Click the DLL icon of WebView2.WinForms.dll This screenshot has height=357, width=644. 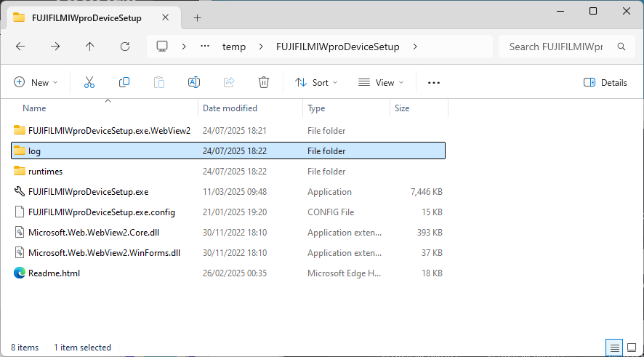20,252
